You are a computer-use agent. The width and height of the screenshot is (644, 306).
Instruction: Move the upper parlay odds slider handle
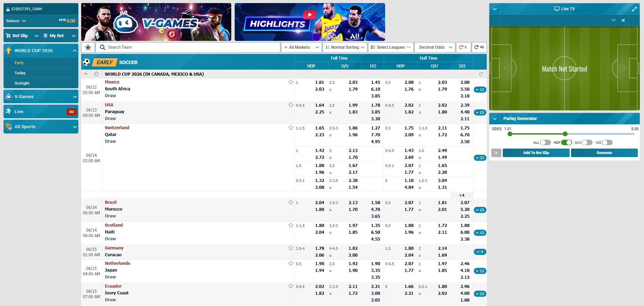565,134
